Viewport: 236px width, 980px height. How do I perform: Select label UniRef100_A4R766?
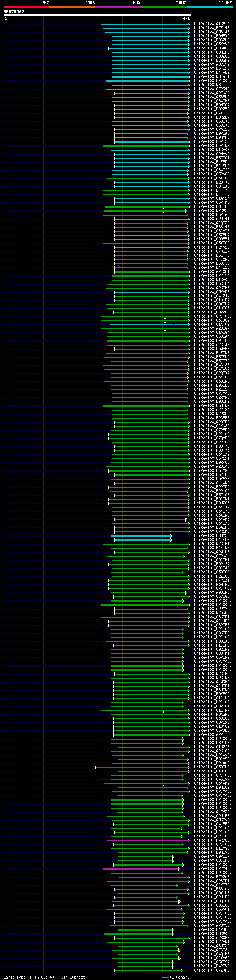point(212,840)
